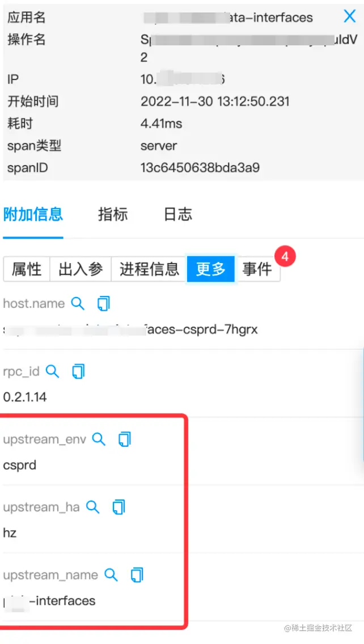Search by the host.name field
The height and width of the screenshot is (644, 364).
tap(78, 303)
